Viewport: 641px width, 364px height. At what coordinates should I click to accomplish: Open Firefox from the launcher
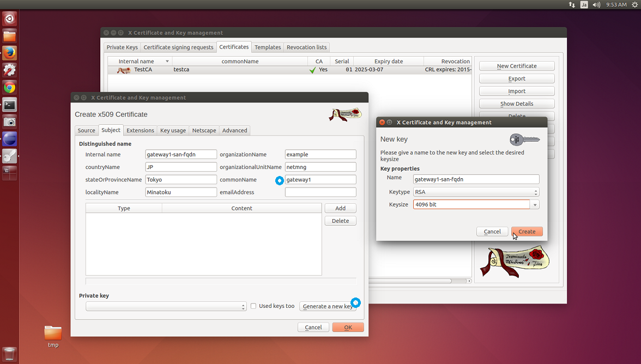pyautogui.click(x=9, y=53)
